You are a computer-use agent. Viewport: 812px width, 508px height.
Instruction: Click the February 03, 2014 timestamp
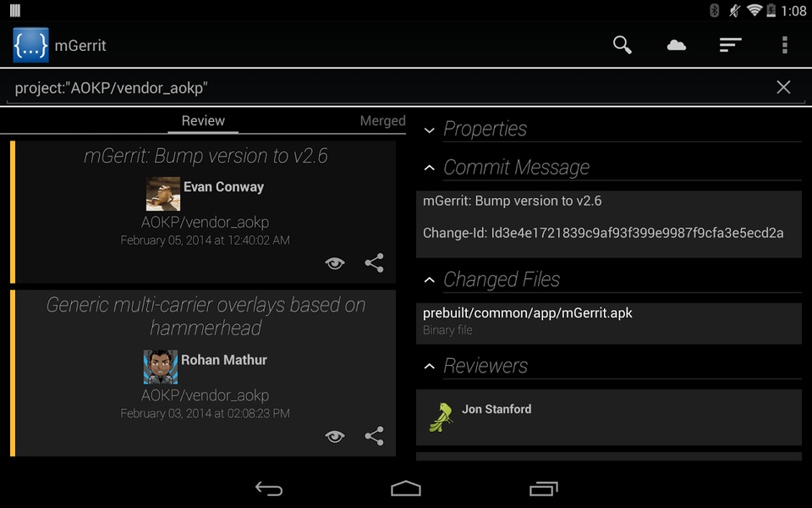point(205,413)
